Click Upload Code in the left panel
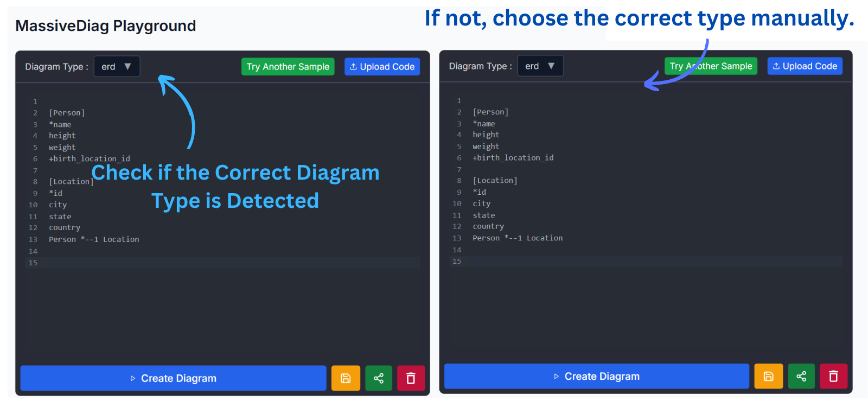Image resolution: width=868 pixels, height=407 pixels. point(382,67)
